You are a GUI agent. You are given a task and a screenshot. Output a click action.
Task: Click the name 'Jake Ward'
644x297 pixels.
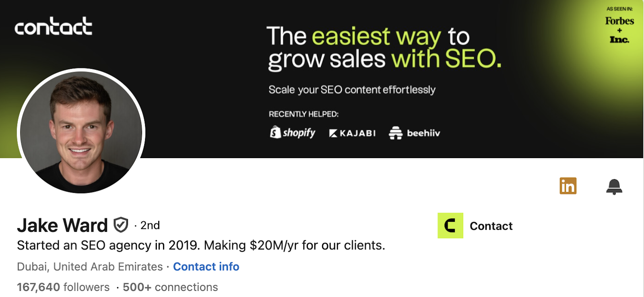pyautogui.click(x=60, y=225)
